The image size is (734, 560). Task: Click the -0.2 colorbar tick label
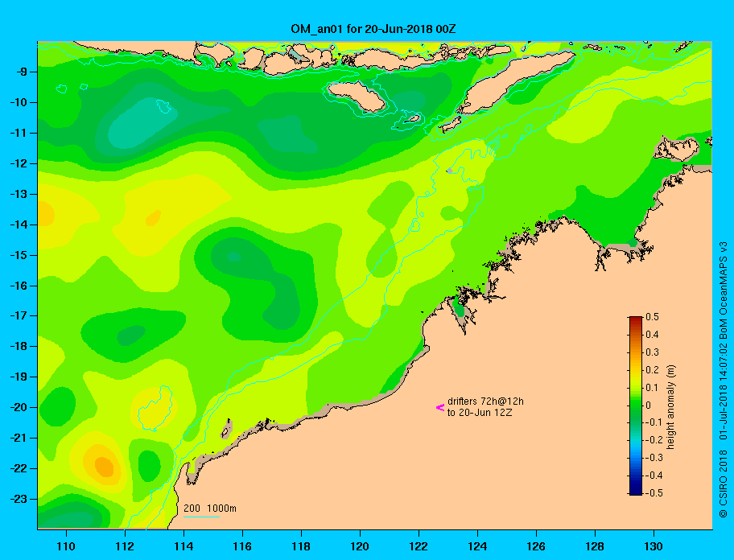point(654,440)
